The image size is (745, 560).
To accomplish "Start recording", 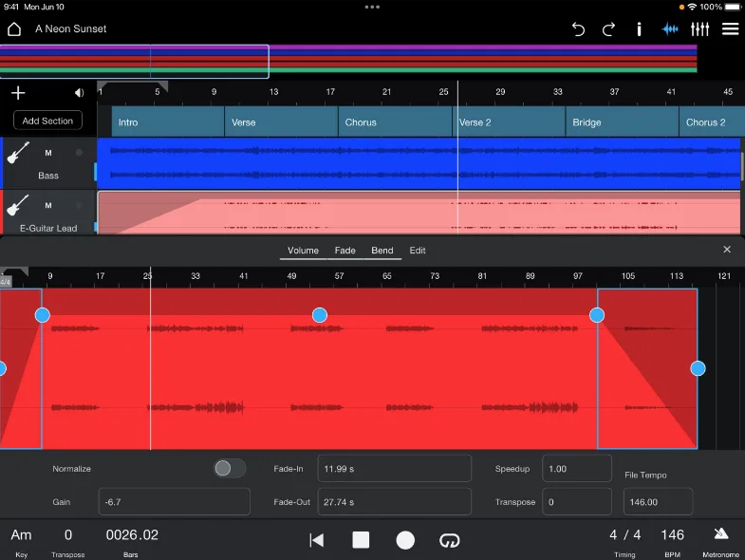I will click(405, 540).
